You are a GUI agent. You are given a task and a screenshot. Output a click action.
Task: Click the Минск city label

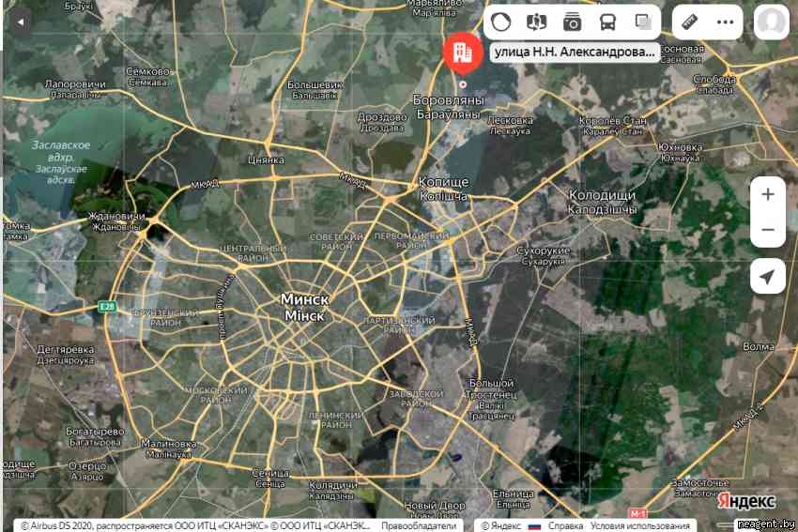click(x=305, y=299)
